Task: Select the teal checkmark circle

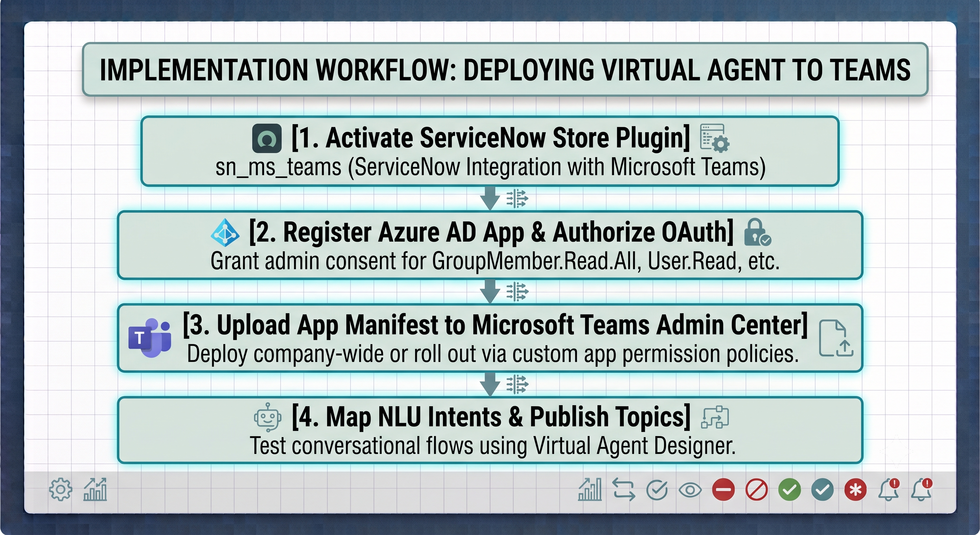Action: pyautogui.click(x=822, y=490)
